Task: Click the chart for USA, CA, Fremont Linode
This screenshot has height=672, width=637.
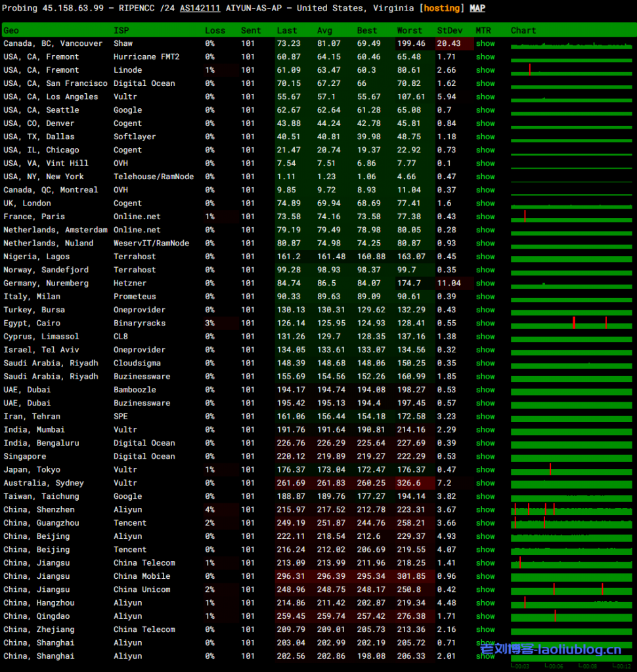Action: [x=570, y=70]
